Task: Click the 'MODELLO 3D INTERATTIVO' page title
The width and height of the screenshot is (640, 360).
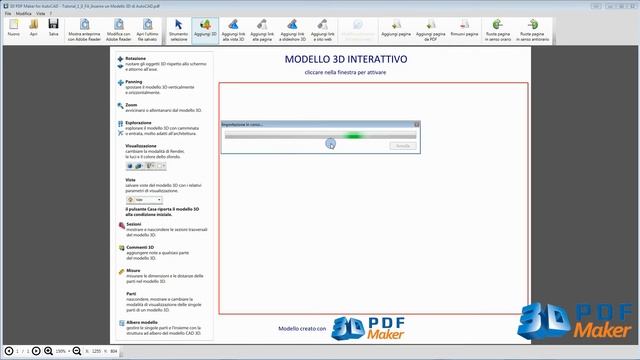Action: (x=346, y=59)
